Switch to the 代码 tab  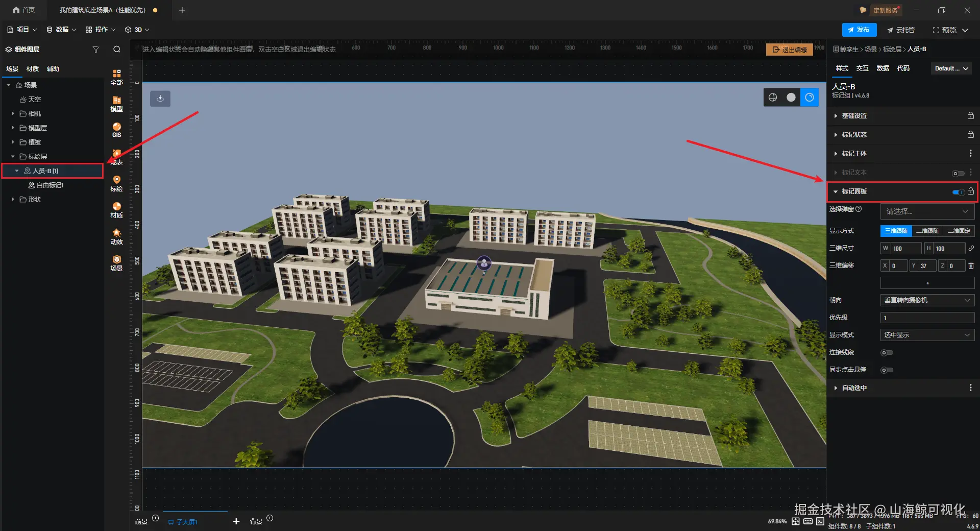pos(903,68)
